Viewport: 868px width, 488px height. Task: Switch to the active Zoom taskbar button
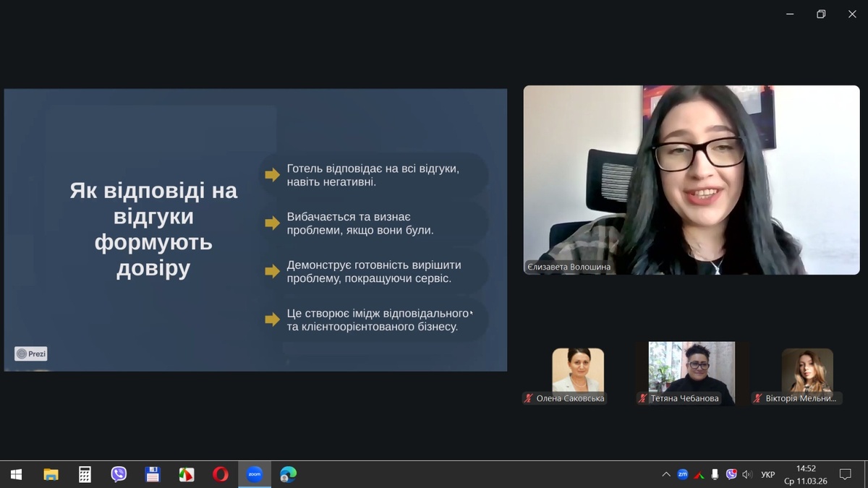[255, 474]
